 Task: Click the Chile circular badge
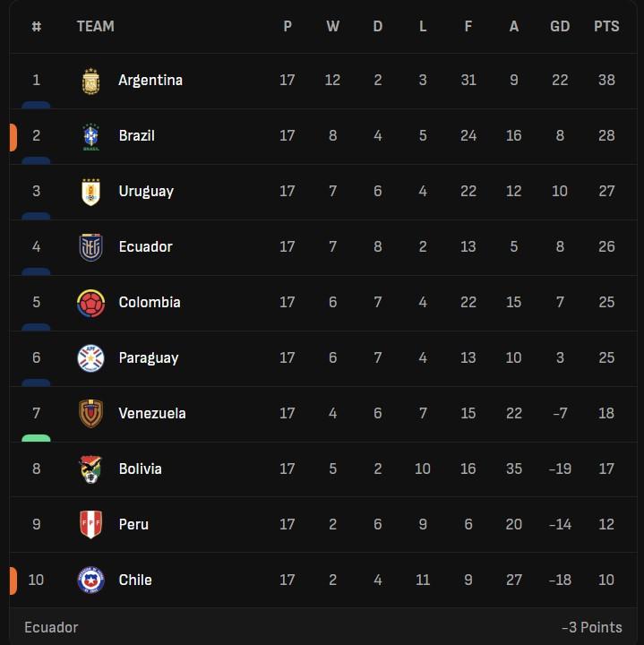tap(90, 580)
